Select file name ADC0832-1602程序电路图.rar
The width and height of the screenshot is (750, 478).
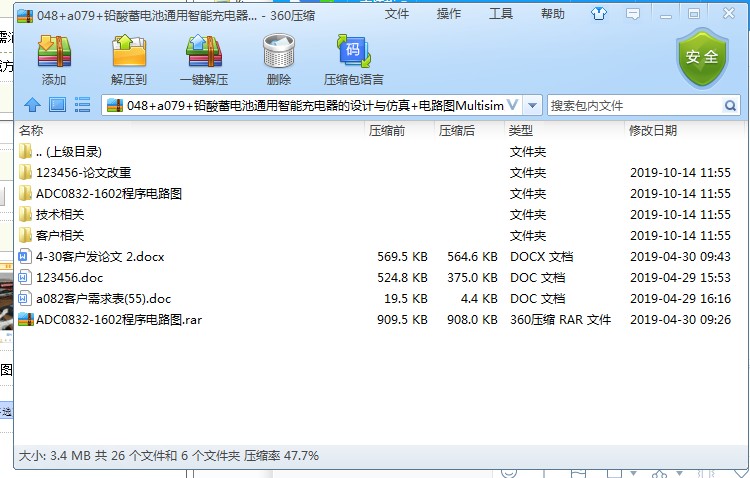coord(119,320)
